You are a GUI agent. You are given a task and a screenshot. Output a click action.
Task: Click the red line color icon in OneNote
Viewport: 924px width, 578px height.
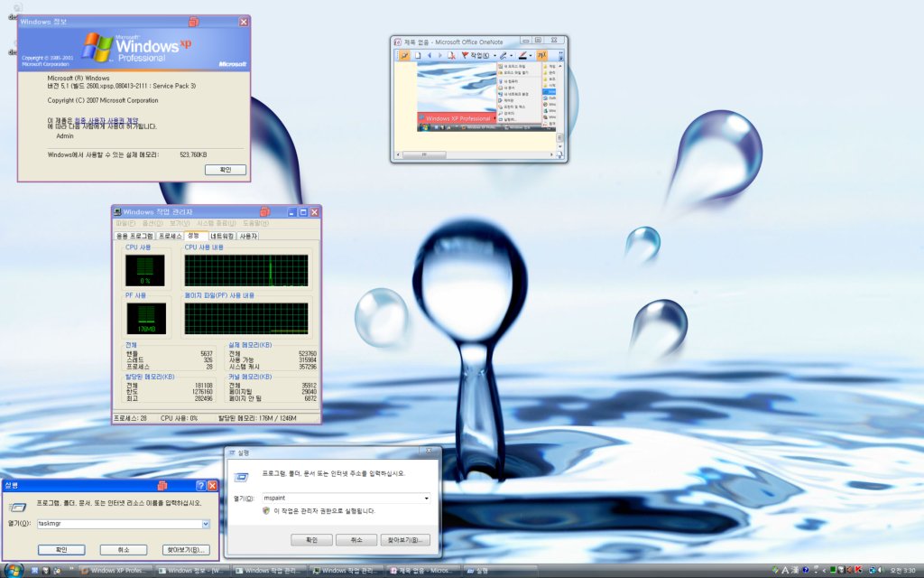(522, 55)
